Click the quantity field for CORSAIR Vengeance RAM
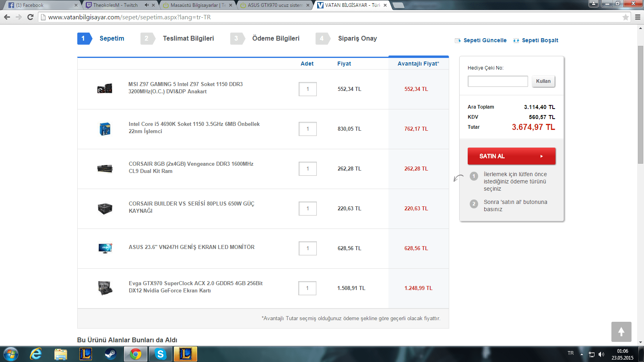Screen dimensions: 644x362 click(308, 169)
